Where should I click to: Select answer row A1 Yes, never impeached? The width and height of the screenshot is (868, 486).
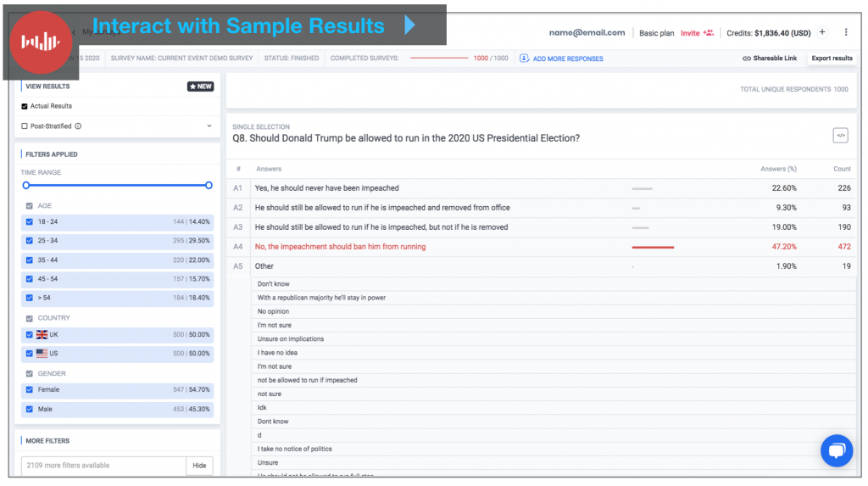542,188
